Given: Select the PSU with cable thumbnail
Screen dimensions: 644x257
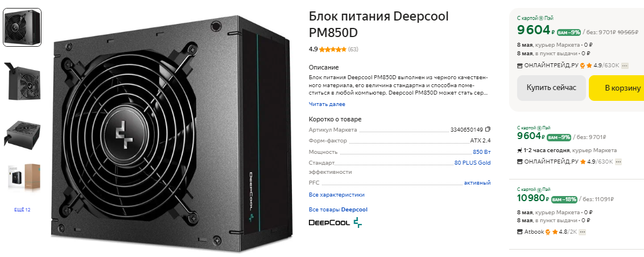Looking at the screenshot, I should tap(22, 80).
